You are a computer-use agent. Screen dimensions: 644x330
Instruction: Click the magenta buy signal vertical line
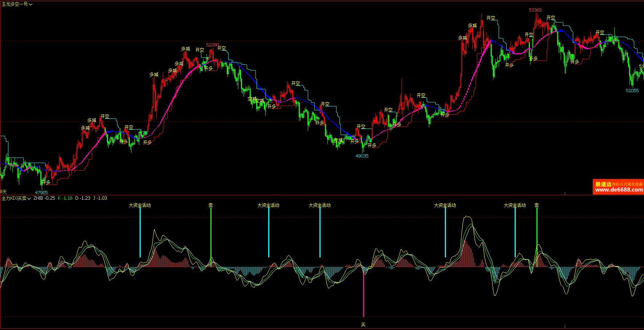363,294
